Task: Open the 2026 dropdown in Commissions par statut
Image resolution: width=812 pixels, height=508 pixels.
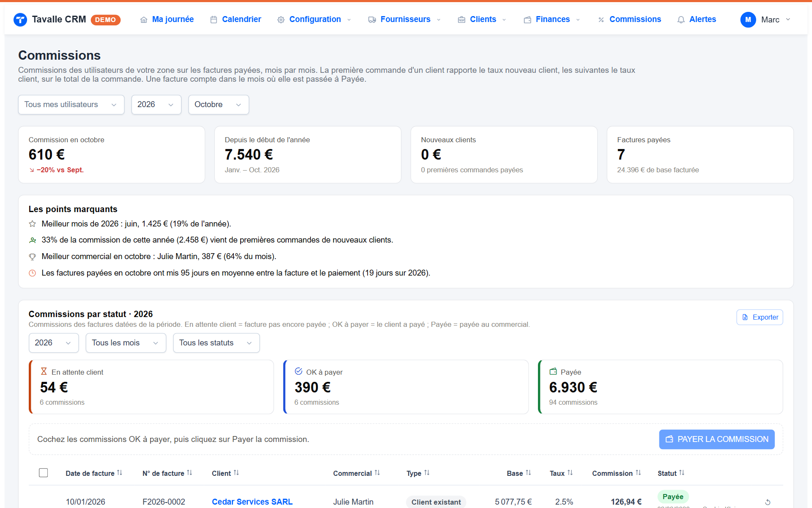Action: click(x=54, y=343)
